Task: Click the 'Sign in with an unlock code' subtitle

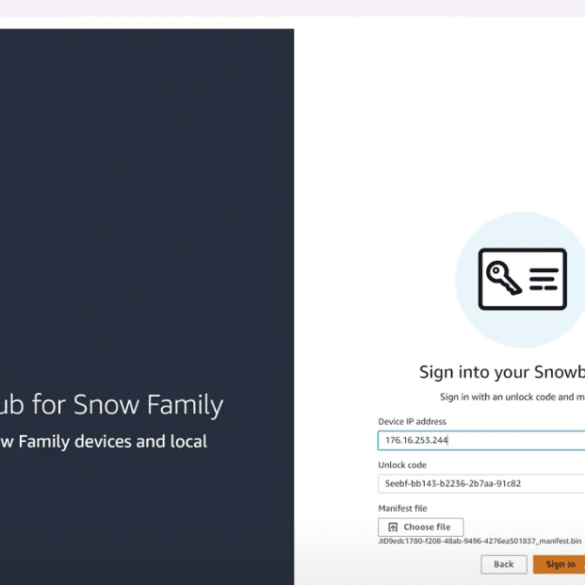Action: point(512,397)
